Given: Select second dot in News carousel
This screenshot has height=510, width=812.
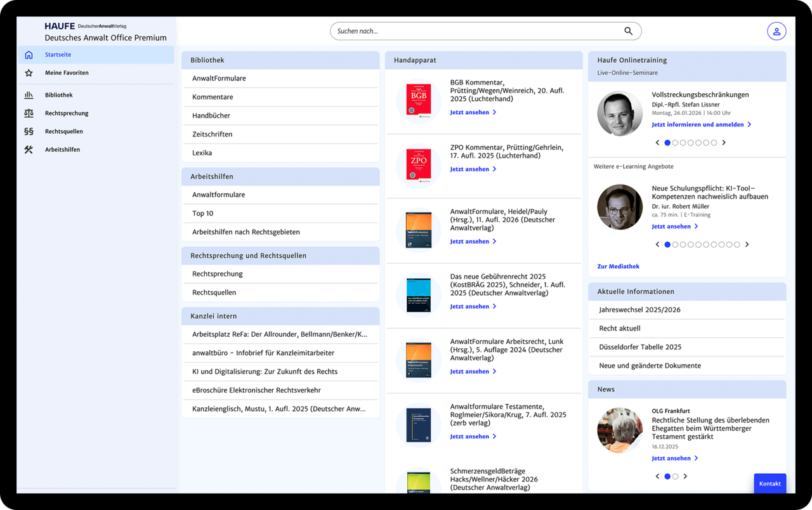Looking at the screenshot, I should (675, 476).
